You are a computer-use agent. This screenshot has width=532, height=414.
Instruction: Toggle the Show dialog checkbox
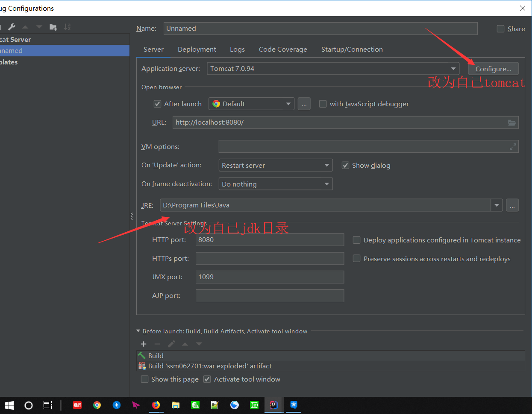coord(345,165)
